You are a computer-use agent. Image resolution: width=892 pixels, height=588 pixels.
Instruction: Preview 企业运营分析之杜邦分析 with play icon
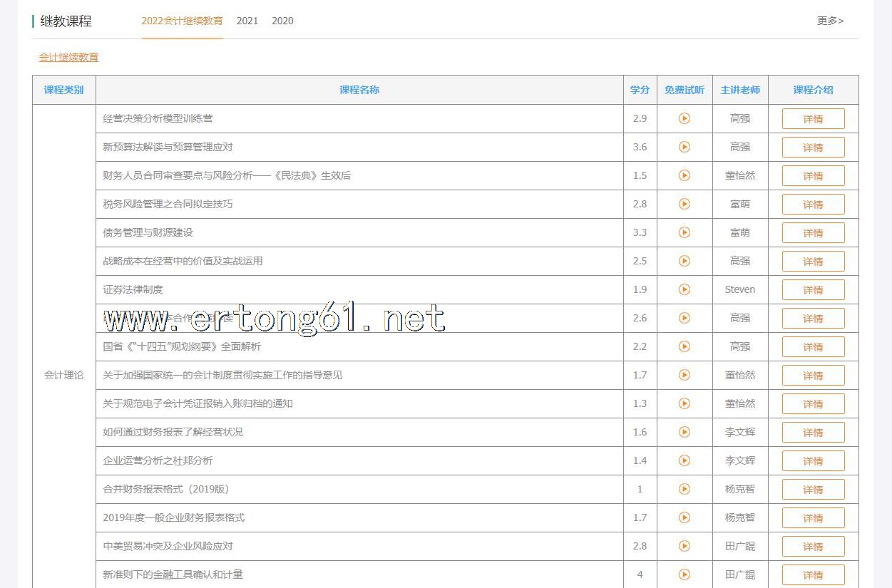(x=684, y=460)
